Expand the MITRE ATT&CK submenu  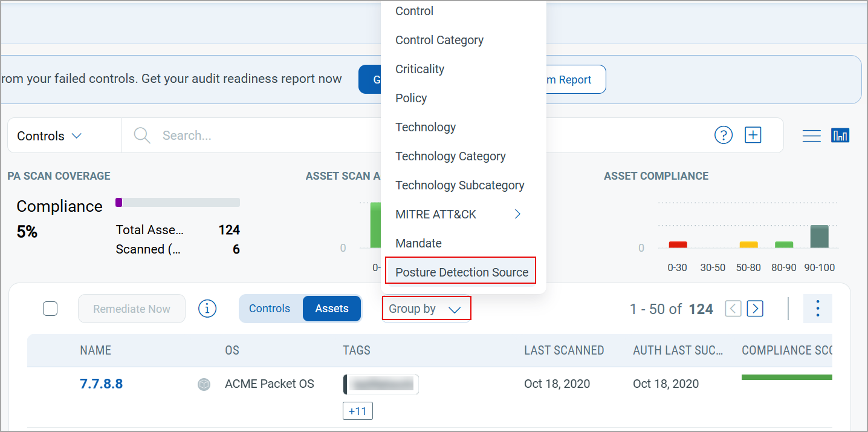click(456, 214)
